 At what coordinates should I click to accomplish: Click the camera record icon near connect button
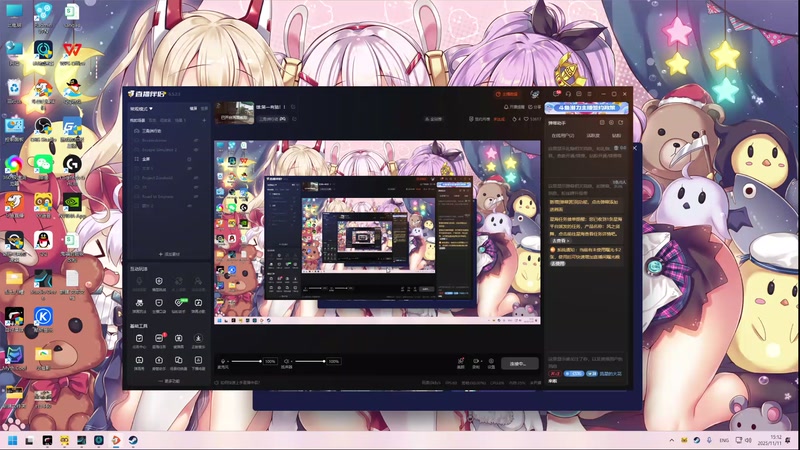pyautogui.click(x=476, y=361)
